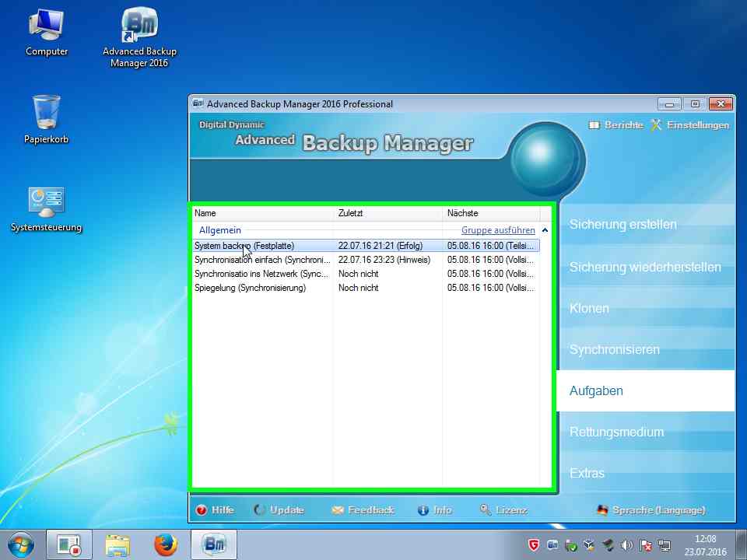
Task: Select Synchronisation einfach task row
Action: (366, 260)
